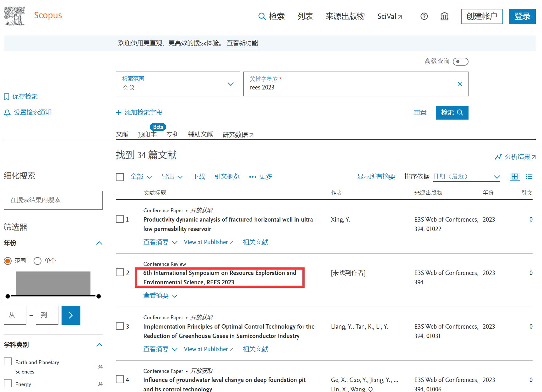Click 显示所有摘要 link

coord(376,177)
